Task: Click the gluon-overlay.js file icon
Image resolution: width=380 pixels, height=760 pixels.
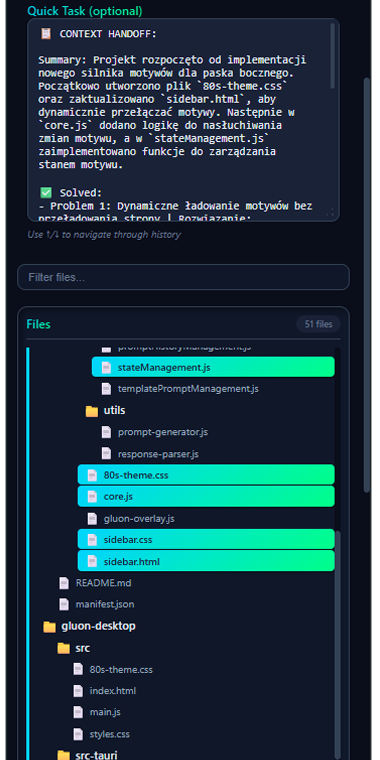Action: [92, 519]
